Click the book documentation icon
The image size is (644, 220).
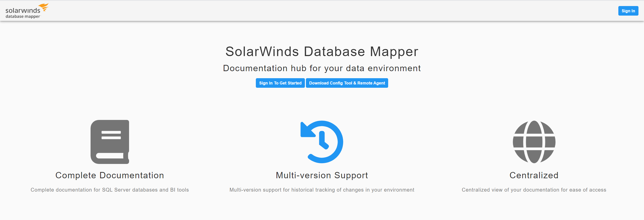tap(110, 142)
